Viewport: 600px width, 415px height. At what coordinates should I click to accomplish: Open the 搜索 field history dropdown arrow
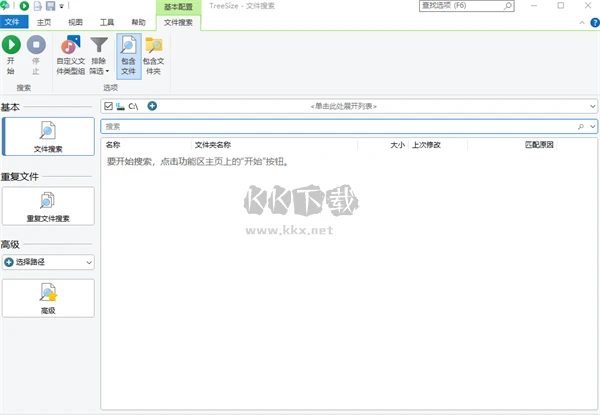(x=593, y=127)
